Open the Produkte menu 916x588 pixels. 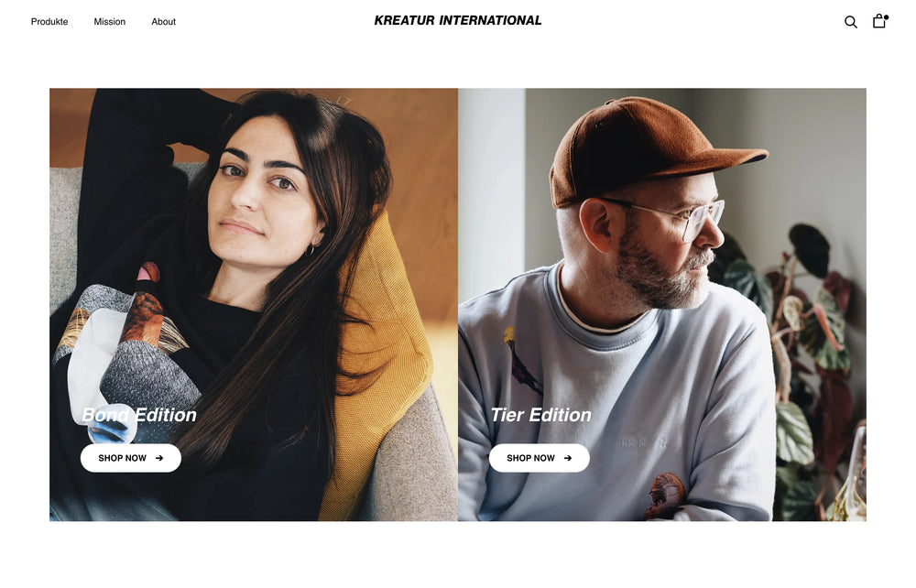pyautogui.click(x=49, y=22)
